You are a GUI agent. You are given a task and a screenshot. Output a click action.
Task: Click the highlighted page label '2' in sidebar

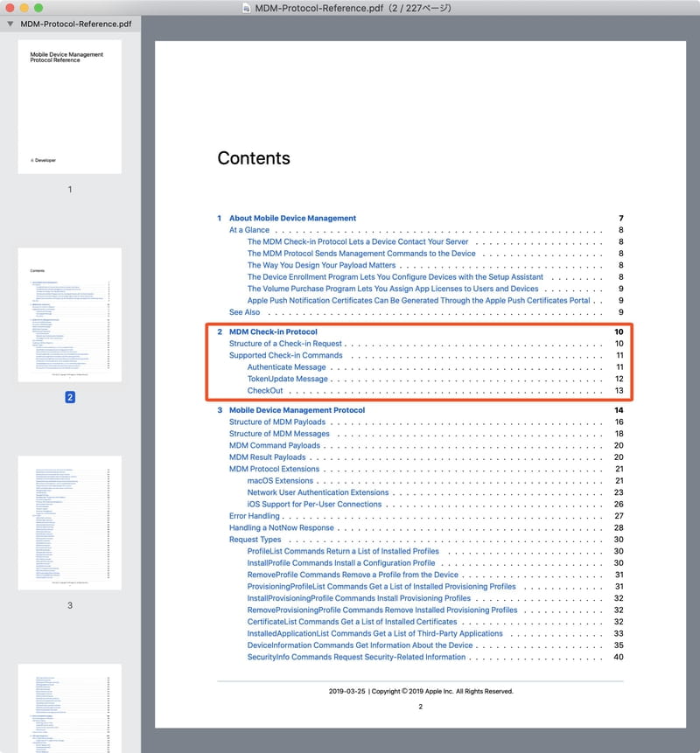point(70,397)
